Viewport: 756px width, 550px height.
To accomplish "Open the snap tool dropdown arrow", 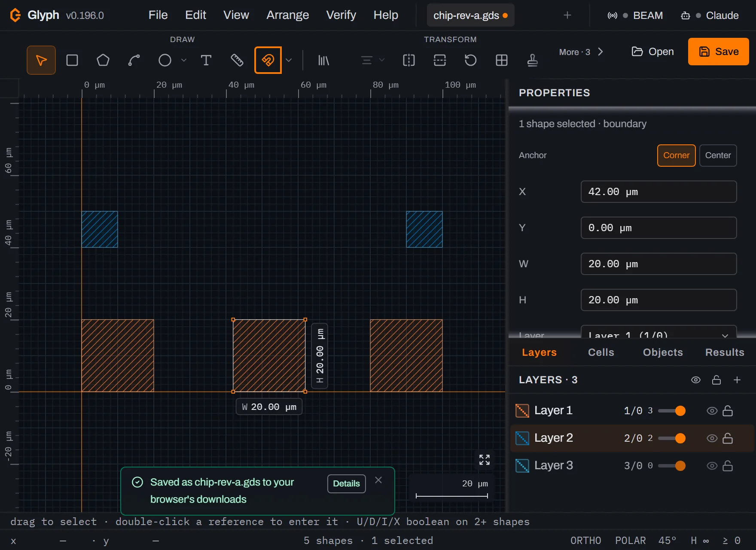I will (x=289, y=60).
